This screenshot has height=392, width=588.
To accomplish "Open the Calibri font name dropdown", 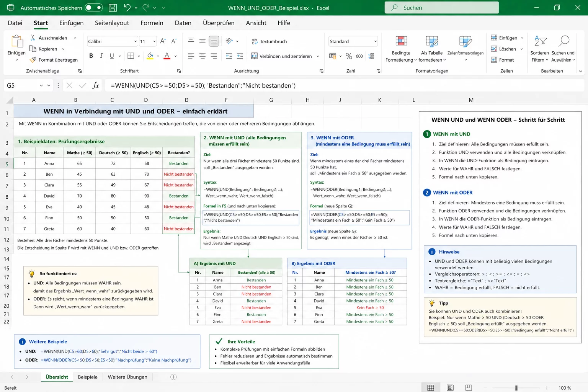I will [x=135, y=41].
